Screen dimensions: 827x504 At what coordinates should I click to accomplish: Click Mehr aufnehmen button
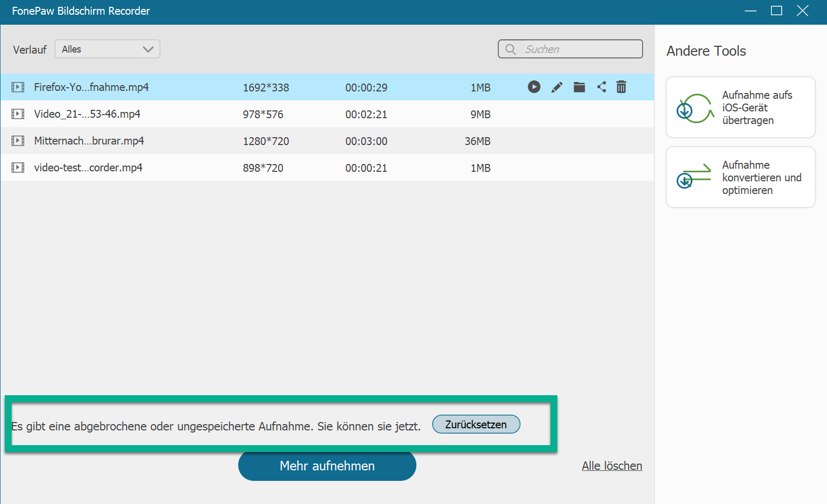pos(327,466)
